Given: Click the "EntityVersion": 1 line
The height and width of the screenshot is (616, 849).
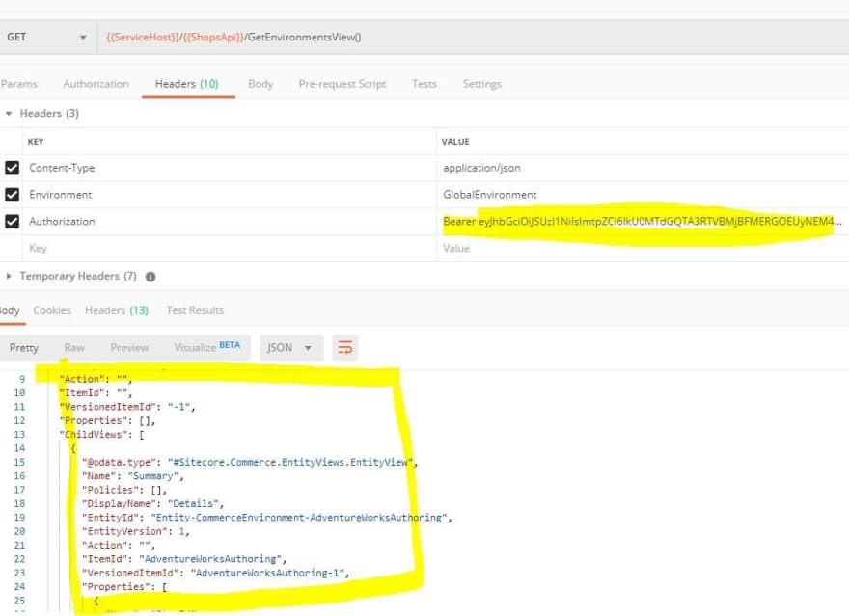Looking at the screenshot, I should tap(135, 531).
